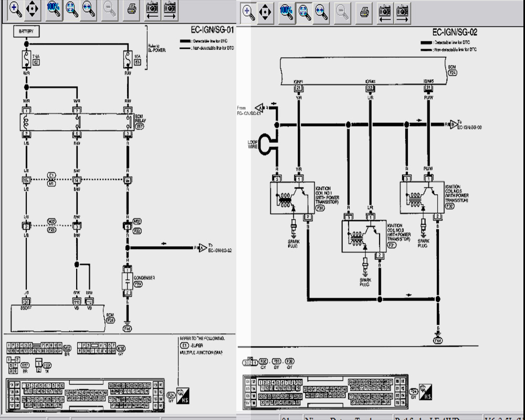Click the SSOFF terminal label on left ECM
Screen dimensions: 525x420
(x=26, y=308)
